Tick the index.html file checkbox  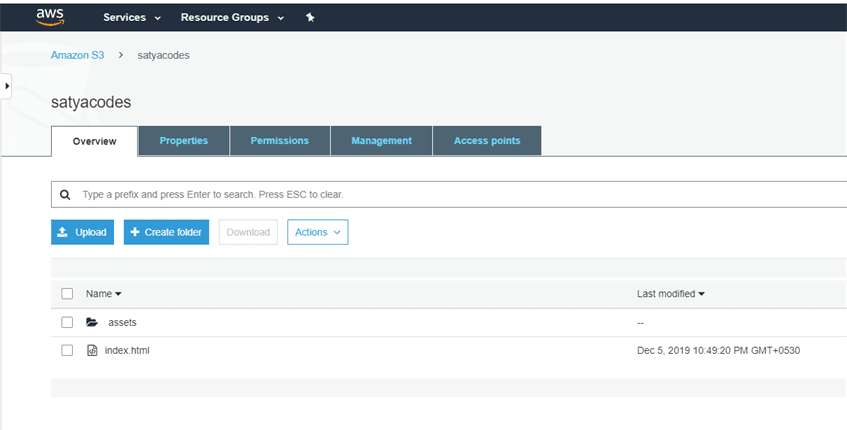pos(67,351)
